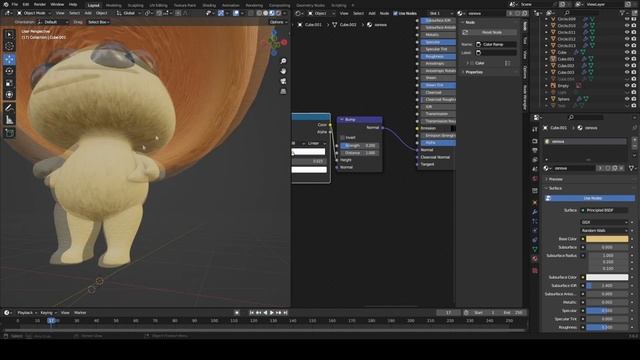This screenshot has width=640, height=360.
Task: Open the GGX distribution dropdown
Action: pyautogui.click(x=604, y=222)
